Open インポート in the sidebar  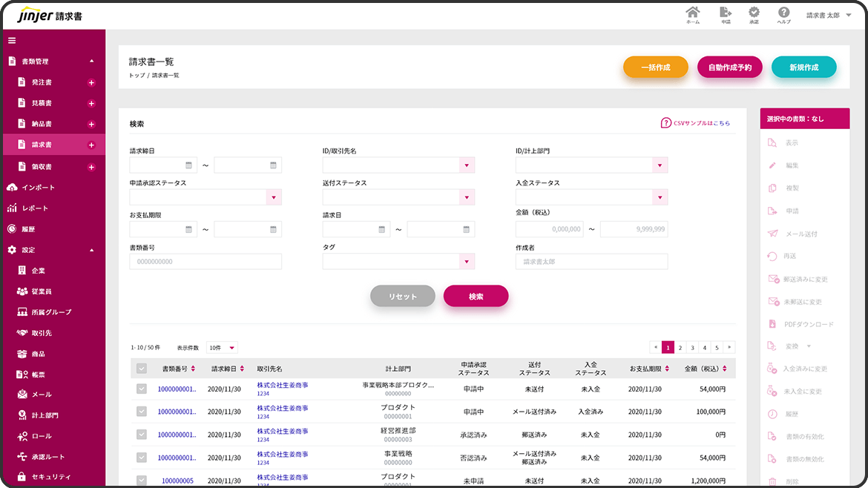coord(38,188)
